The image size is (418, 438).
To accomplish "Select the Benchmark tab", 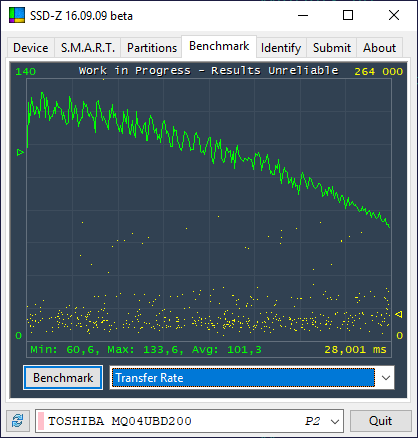I will pos(219,46).
